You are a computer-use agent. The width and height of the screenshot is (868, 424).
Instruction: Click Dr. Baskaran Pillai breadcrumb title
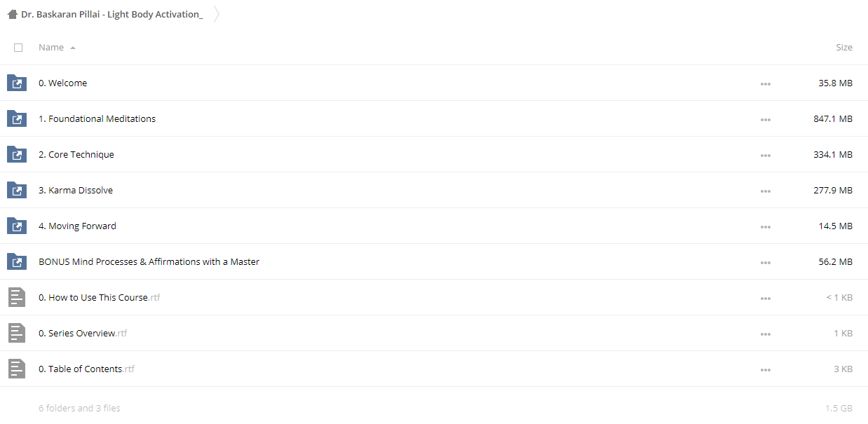[112, 14]
